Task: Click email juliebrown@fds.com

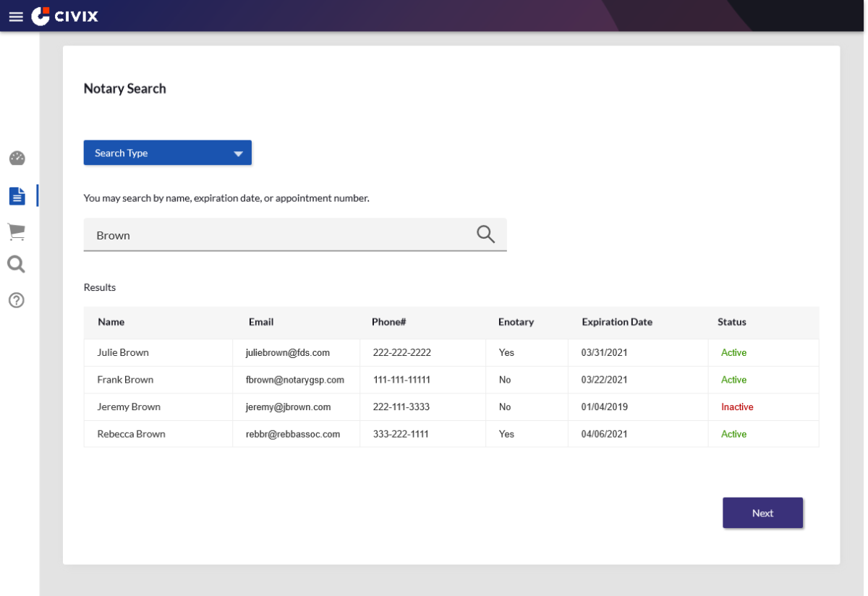Action: tap(287, 353)
